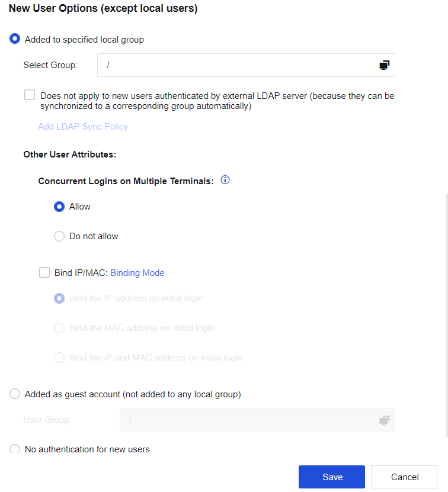The width and height of the screenshot is (448, 492).
Task: Pick 'Bind the IP and MAC address' option
Action: (59, 358)
